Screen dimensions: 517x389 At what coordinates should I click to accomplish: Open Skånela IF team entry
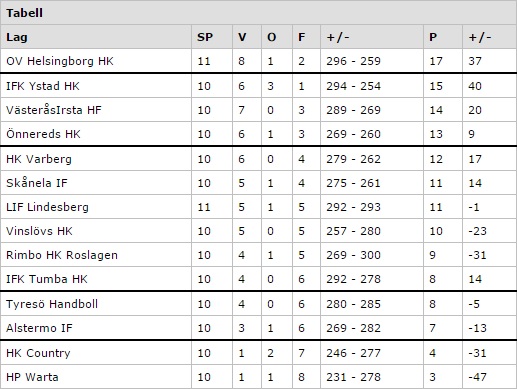(x=37, y=183)
